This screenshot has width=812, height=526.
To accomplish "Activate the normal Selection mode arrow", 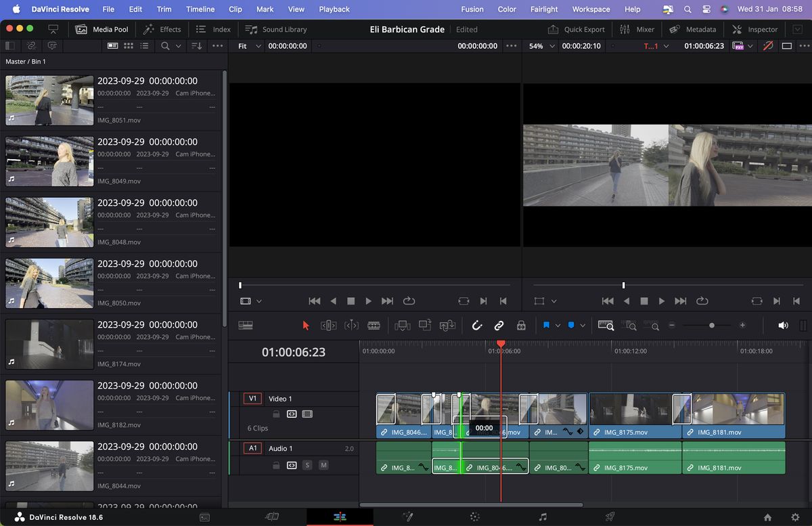I will pyautogui.click(x=306, y=326).
